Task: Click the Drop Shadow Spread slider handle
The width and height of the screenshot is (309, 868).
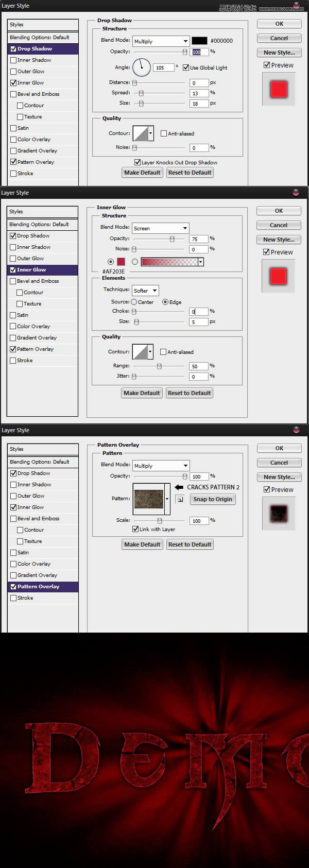Action: [141, 93]
